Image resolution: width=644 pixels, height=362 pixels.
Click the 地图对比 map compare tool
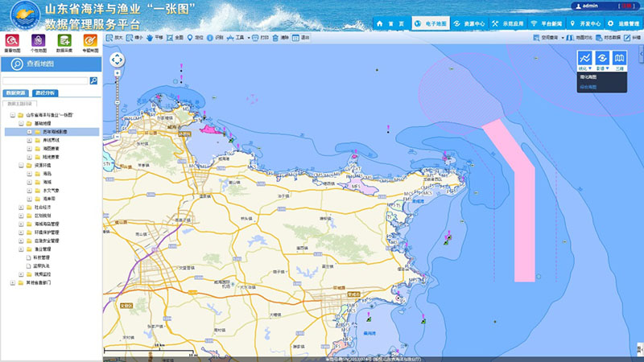click(x=579, y=38)
